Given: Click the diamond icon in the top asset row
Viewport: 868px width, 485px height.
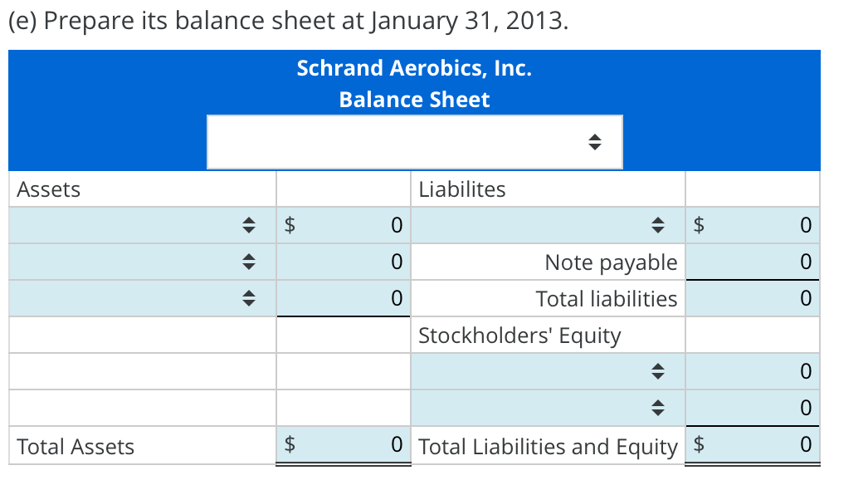Looking at the screenshot, I should tap(247, 224).
